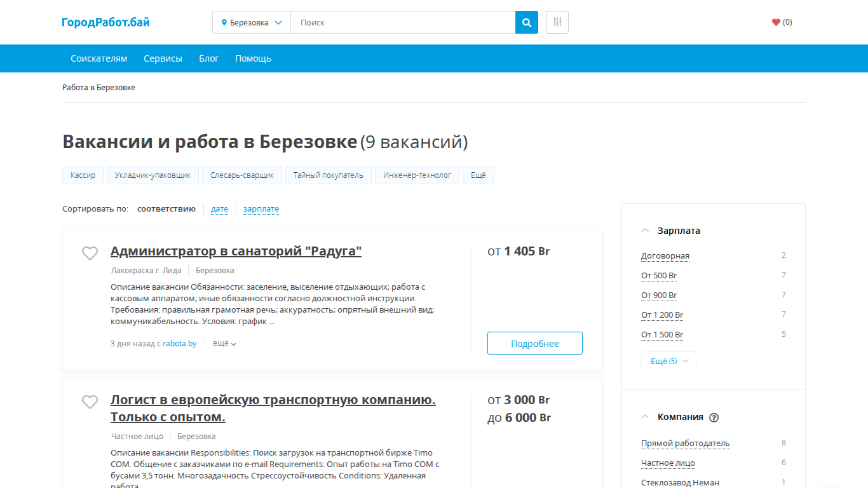Viewport: 868px width, 488px height.
Task: Select the Слесарь-сварщик tag
Action: (x=242, y=175)
